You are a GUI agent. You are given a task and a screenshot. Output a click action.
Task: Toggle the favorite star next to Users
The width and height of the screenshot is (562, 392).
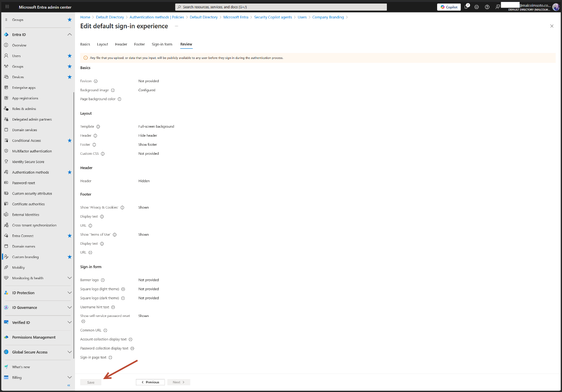coord(70,55)
